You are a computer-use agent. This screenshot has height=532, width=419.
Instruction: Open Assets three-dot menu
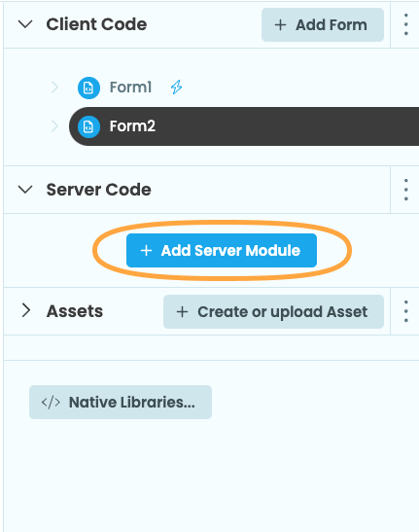(405, 311)
